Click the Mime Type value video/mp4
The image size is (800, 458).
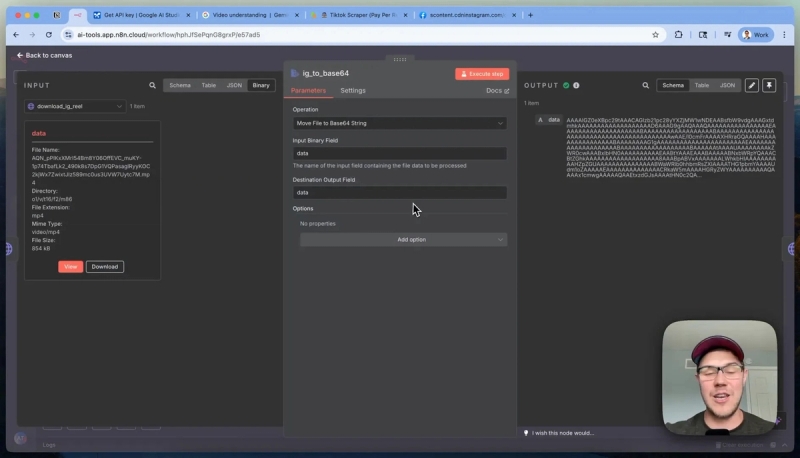[46, 232]
